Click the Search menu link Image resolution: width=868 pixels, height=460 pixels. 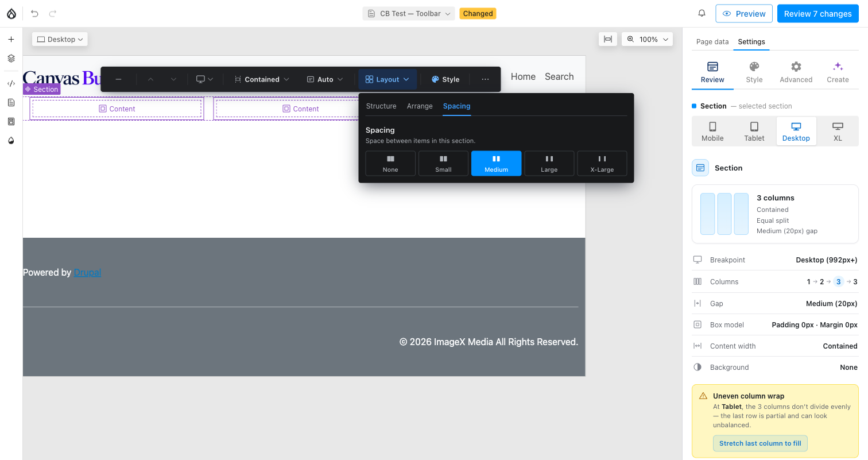[x=559, y=76]
